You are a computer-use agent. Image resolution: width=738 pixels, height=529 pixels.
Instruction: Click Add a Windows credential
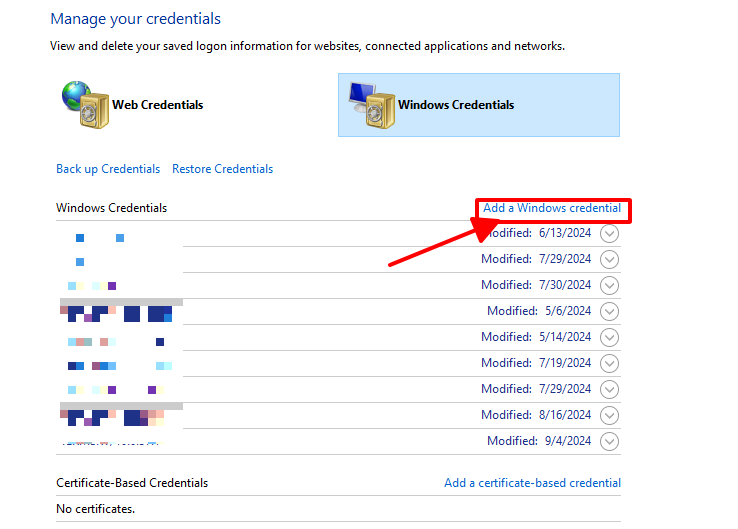pos(552,209)
